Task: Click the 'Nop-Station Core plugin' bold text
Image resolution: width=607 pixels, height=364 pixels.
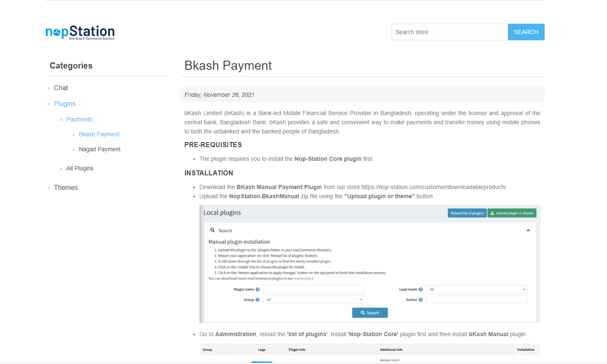Action: point(328,159)
